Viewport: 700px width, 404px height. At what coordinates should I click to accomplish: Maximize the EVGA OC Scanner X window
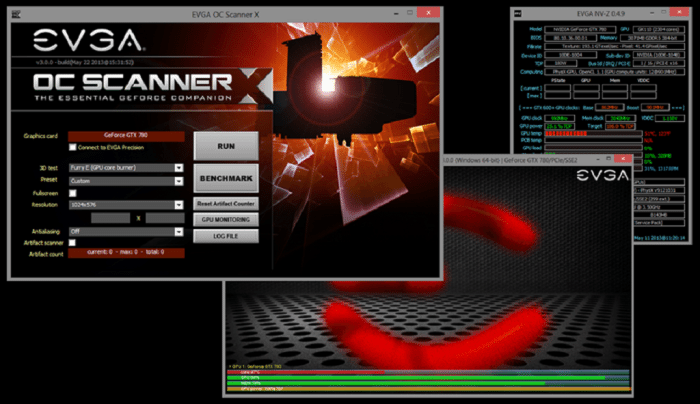410,13
